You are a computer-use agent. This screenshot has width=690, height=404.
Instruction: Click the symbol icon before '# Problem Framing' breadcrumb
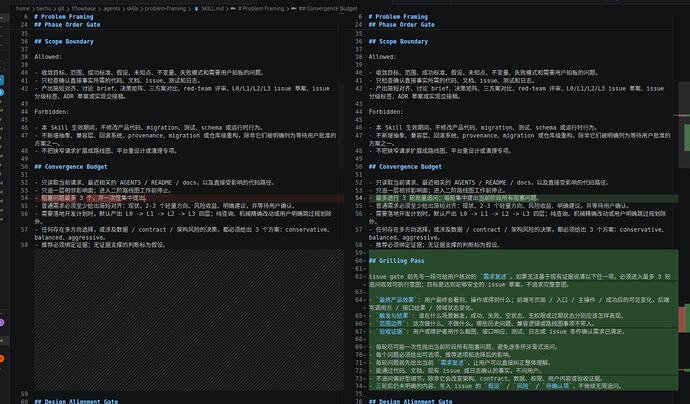[233, 8]
